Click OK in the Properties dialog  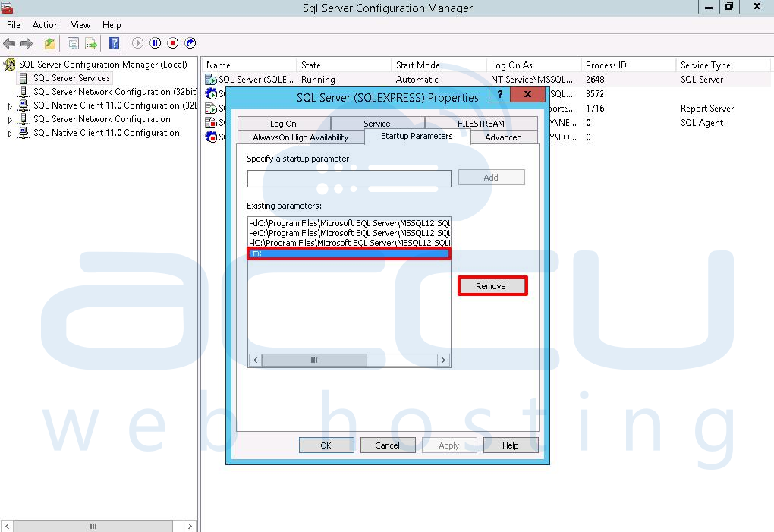326,445
